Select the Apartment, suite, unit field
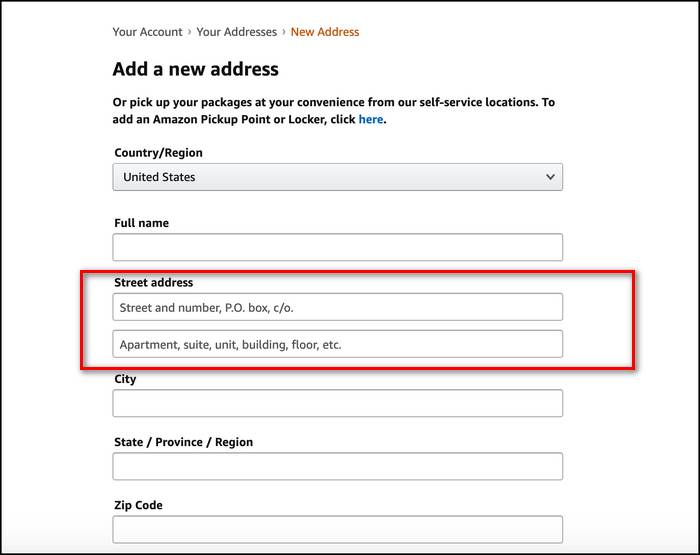Image resolution: width=700 pixels, height=555 pixels. tap(337, 344)
